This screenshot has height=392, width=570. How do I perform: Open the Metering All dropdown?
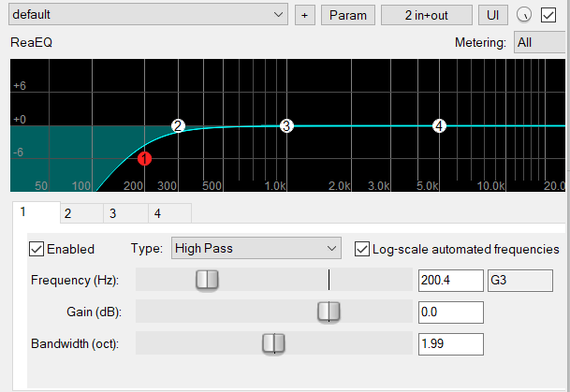tap(541, 42)
